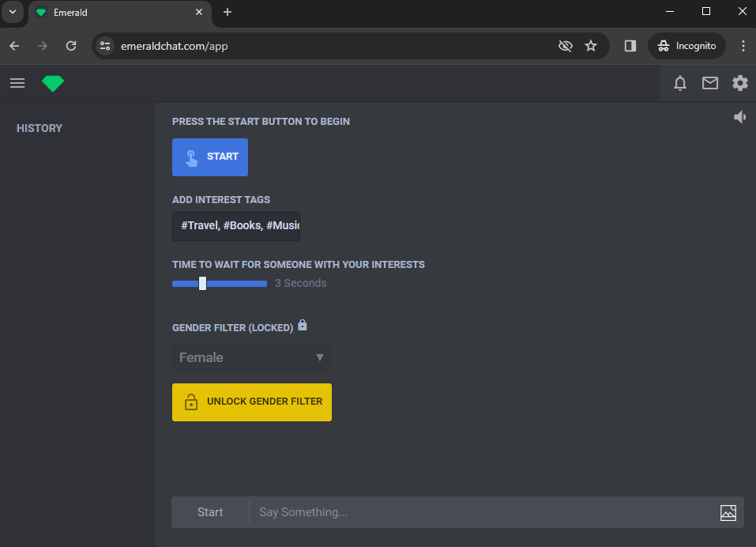This screenshot has height=547, width=756.
Task: Toggle the browser side panel
Action: 630,46
